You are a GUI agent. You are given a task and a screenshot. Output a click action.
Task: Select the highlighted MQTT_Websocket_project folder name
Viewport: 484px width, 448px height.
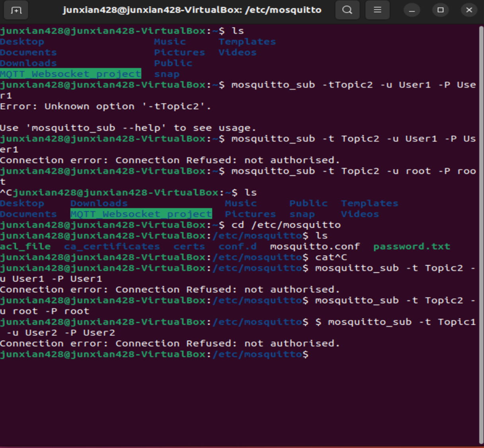point(70,74)
